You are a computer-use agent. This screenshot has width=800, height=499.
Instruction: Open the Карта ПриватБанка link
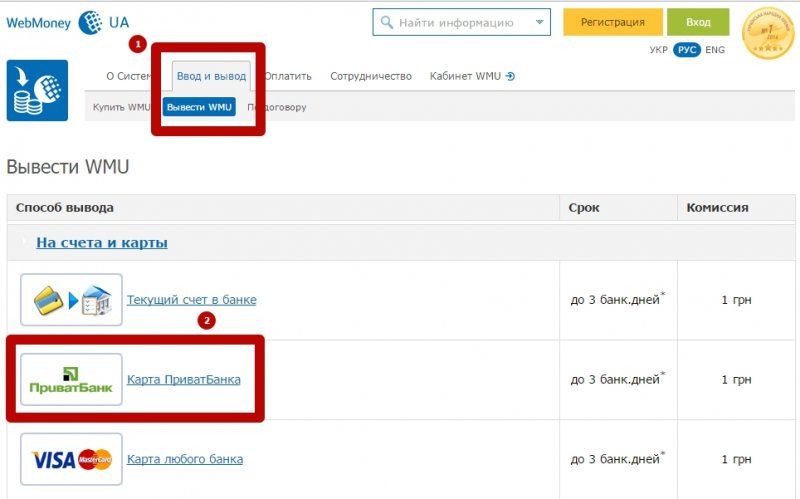tap(183, 380)
